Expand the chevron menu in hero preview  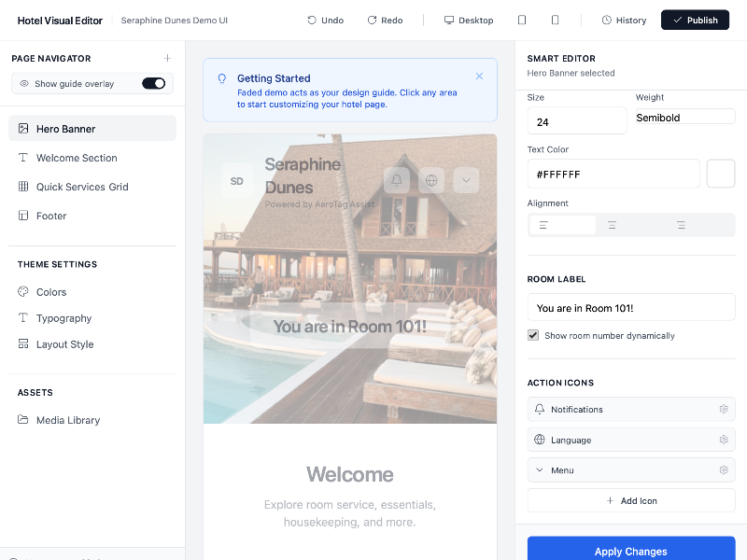click(x=466, y=180)
